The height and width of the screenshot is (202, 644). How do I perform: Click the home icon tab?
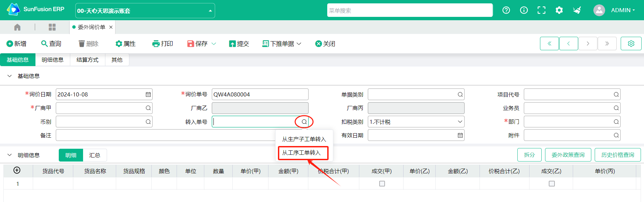tap(18, 27)
